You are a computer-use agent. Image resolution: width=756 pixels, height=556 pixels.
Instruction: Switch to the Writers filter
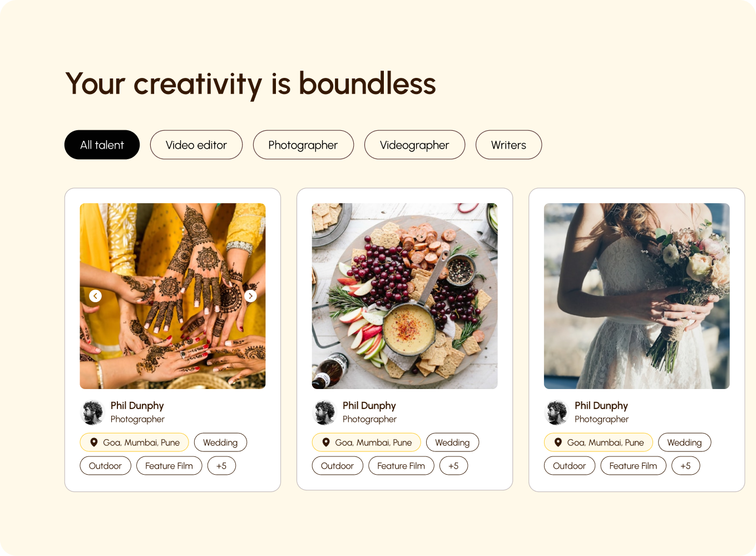point(508,145)
